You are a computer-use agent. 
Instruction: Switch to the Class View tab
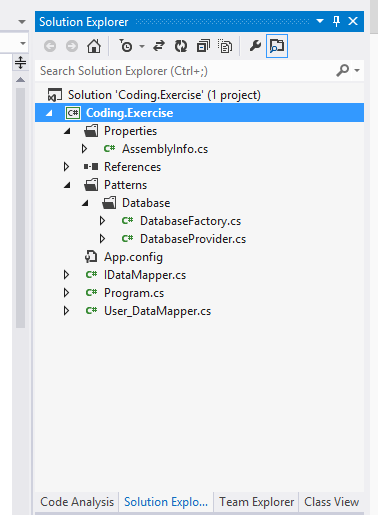[x=332, y=502]
